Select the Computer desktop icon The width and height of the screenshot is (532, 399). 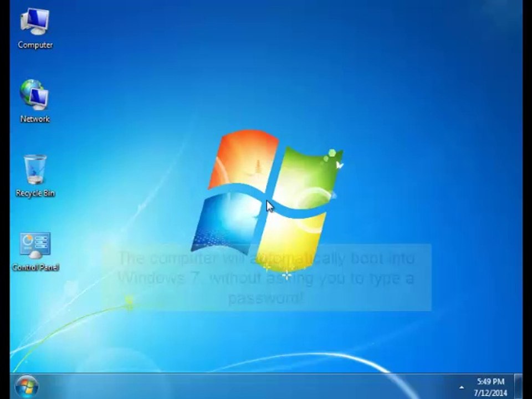point(35,28)
